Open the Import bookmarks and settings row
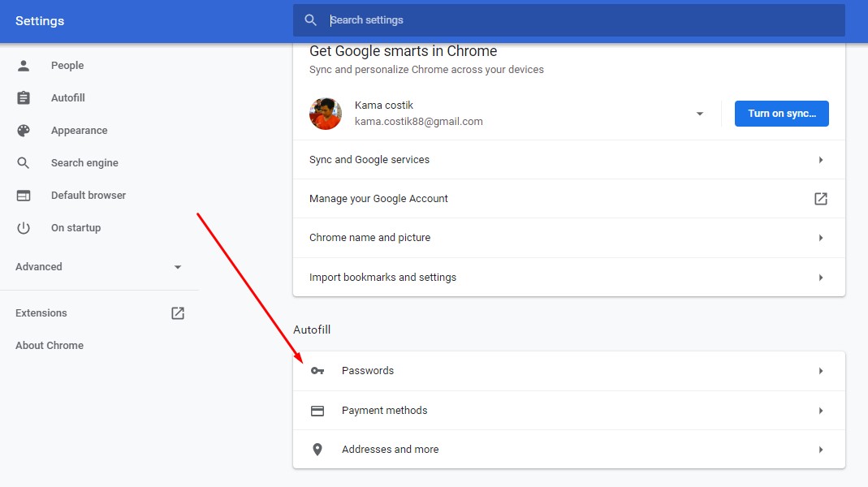 coord(568,278)
